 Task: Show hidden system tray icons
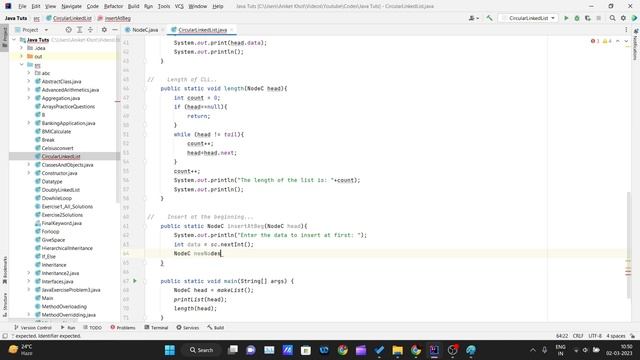[533, 350]
